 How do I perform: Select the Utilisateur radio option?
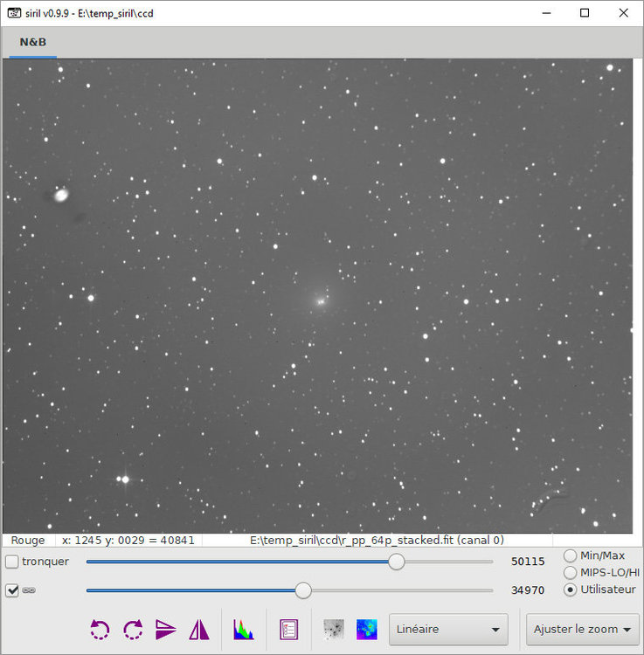point(570,589)
